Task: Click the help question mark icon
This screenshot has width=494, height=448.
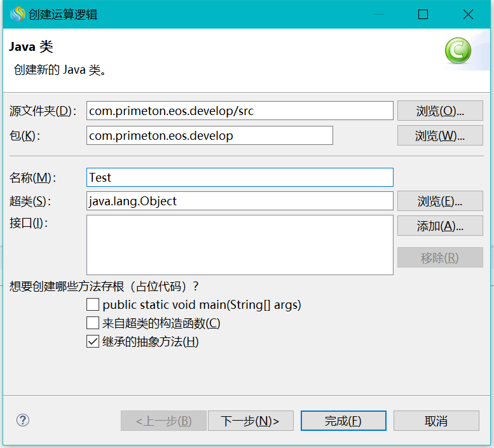Action: tap(23, 420)
